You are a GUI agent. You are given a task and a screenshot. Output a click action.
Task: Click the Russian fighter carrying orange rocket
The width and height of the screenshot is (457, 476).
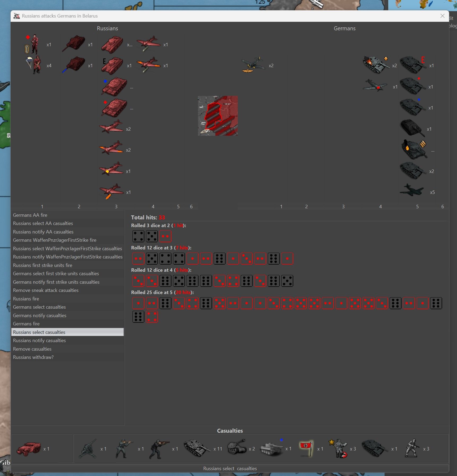click(x=111, y=191)
